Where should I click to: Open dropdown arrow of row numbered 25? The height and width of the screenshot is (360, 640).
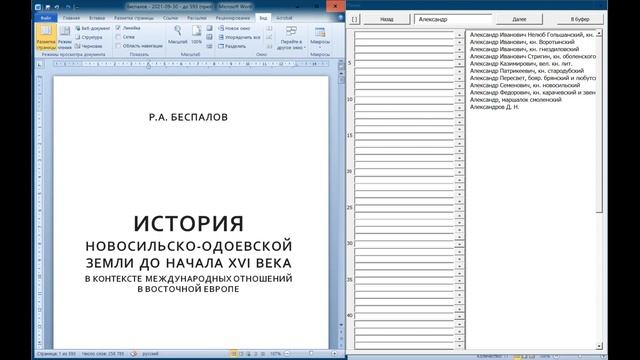(459, 209)
